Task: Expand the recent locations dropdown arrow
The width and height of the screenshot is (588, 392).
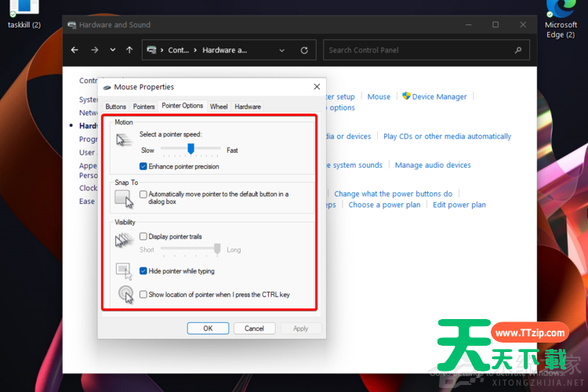Action: (x=112, y=50)
